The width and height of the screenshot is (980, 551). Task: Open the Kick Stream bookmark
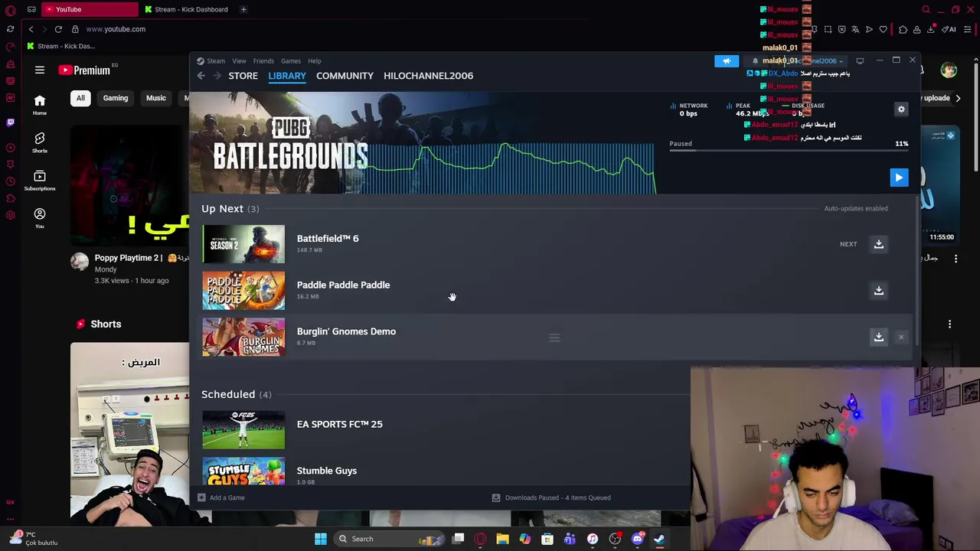pos(61,46)
